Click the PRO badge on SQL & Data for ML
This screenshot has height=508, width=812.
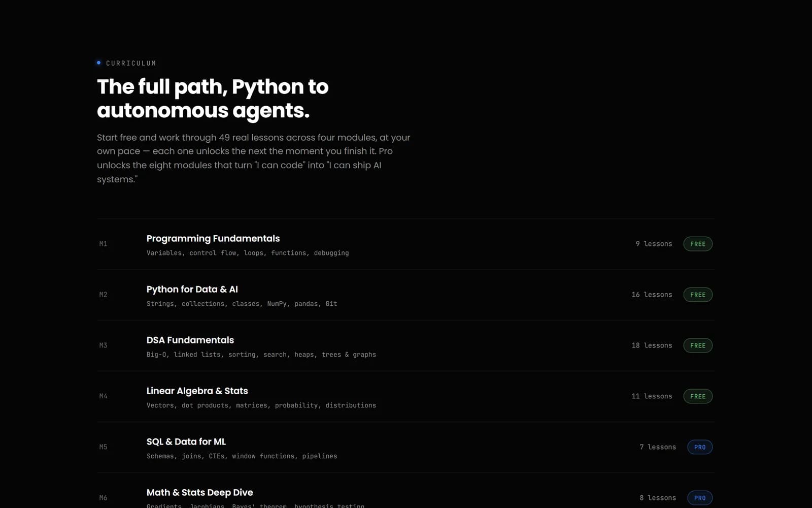700,447
